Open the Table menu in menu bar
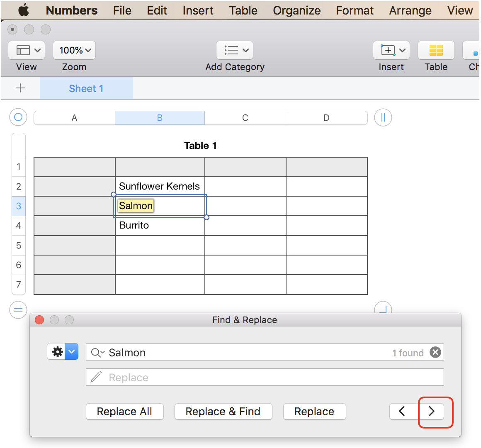Image resolution: width=481 pixels, height=448 pixels. click(x=243, y=10)
